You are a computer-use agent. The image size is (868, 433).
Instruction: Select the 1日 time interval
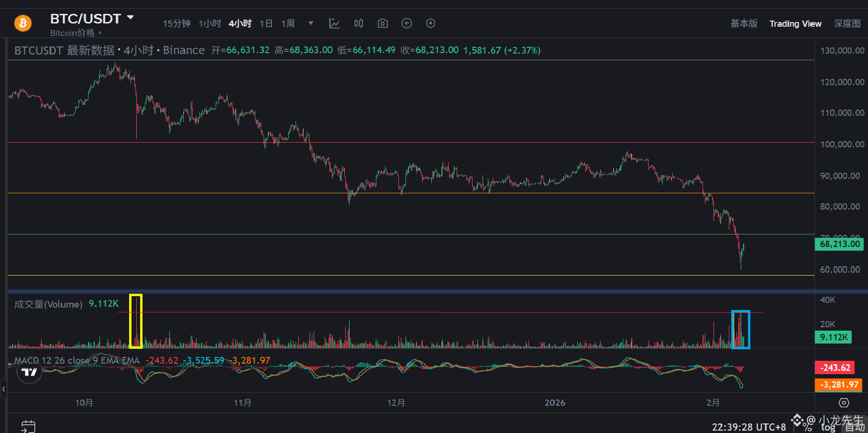[266, 23]
